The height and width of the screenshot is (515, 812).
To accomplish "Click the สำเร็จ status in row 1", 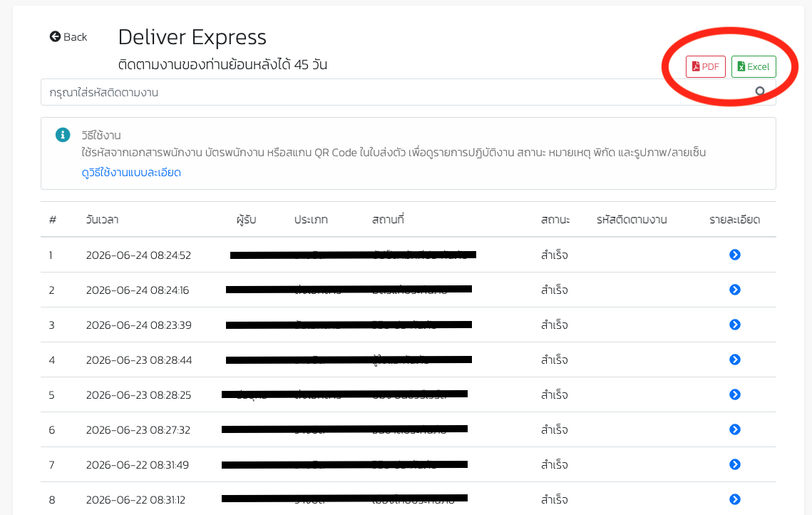I will point(554,255).
